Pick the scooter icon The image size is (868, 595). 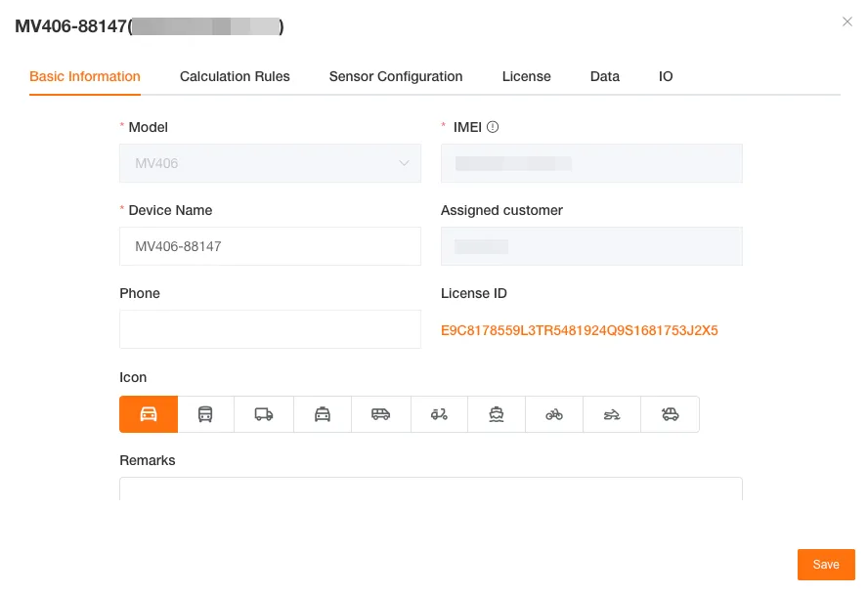[439, 414]
